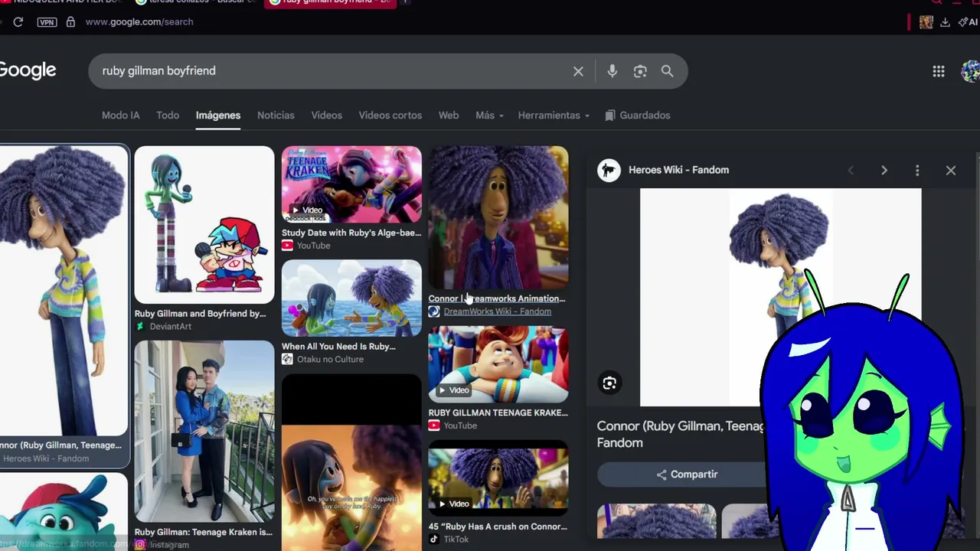The image size is (980, 551).
Task: Open Guardados saved items
Action: [638, 116]
